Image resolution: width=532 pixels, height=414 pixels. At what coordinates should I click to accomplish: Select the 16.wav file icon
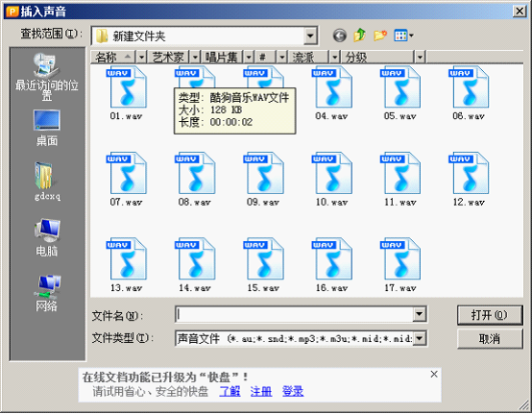click(x=332, y=259)
